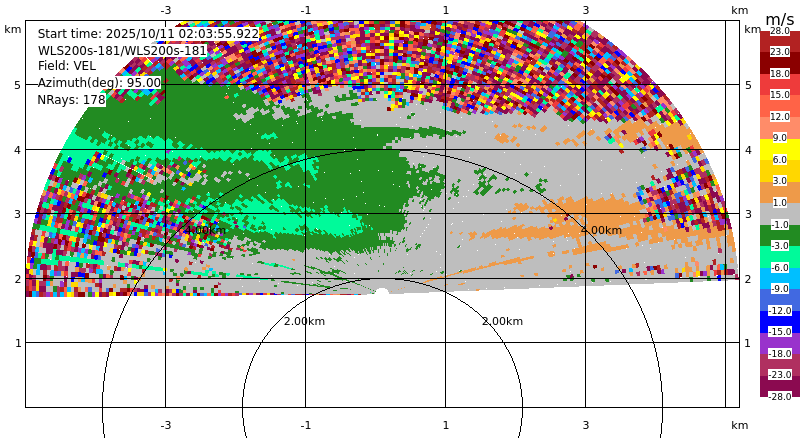The width and height of the screenshot is (800, 438).
Task: Click the 9.0 colorbar tick label
Action: coord(780,138)
